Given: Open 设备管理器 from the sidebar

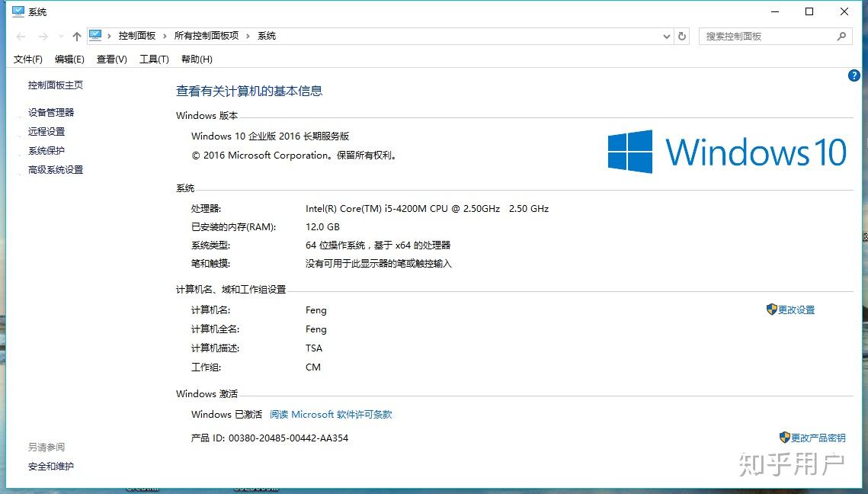Looking at the screenshot, I should point(50,112).
